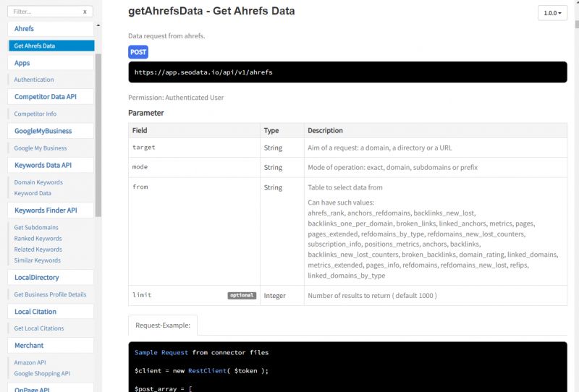This screenshot has width=579, height=392.
Task: Open Amazon API under Merchant
Action: (x=30, y=362)
